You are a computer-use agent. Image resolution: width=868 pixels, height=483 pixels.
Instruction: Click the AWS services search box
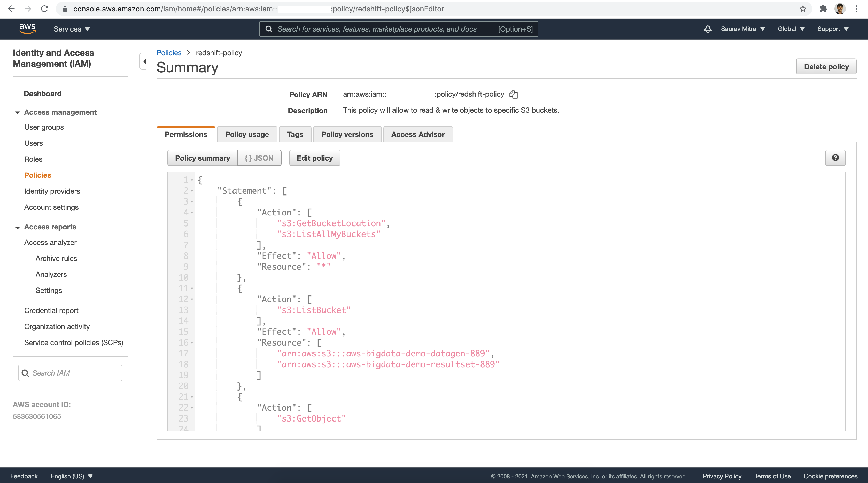(x=399, y=29)
